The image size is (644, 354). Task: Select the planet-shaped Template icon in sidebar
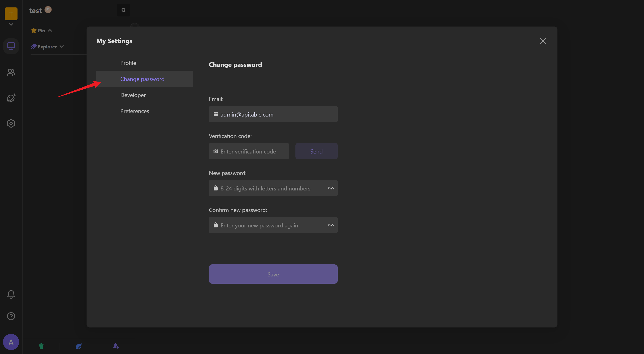[11, 98]
